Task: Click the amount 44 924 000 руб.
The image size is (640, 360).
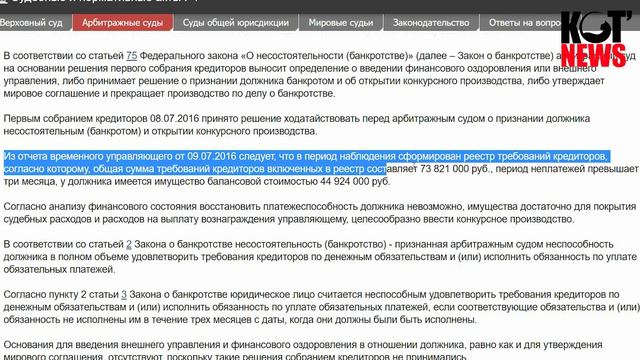Action: pos(355,181)
